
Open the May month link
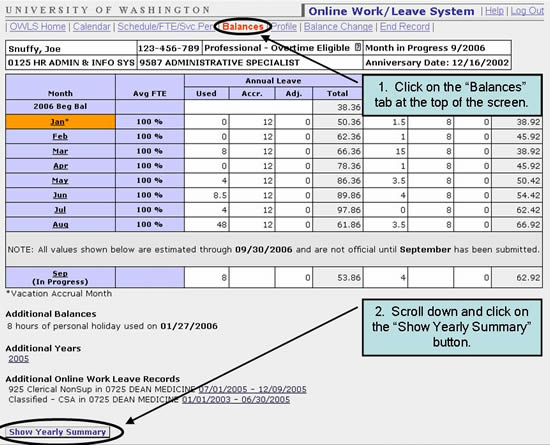coord(60,181)
